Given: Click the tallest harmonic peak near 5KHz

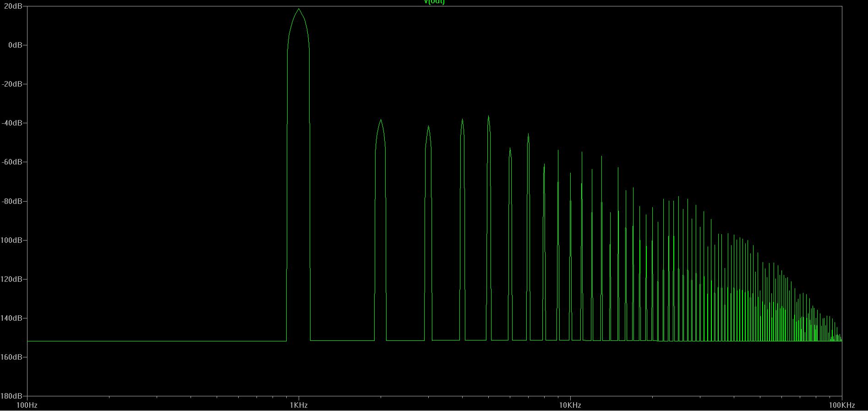Looking at the screenshot, I should 489,116.
